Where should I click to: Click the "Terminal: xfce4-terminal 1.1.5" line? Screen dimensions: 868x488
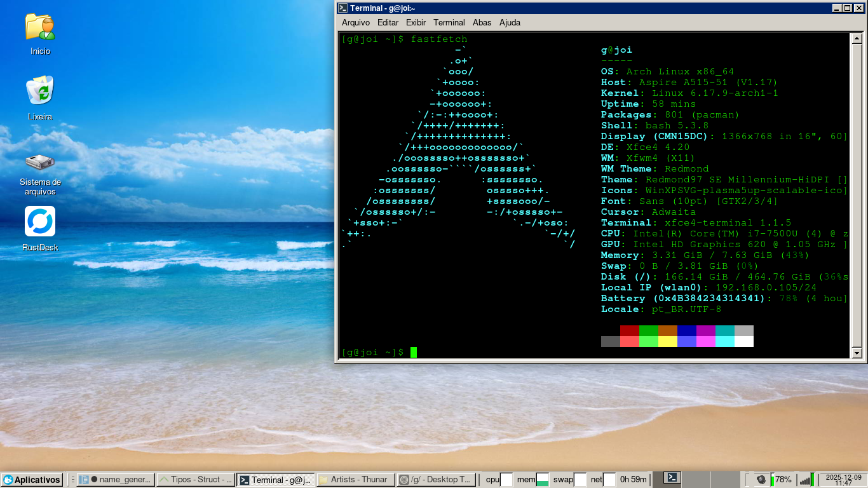(696, 223)
